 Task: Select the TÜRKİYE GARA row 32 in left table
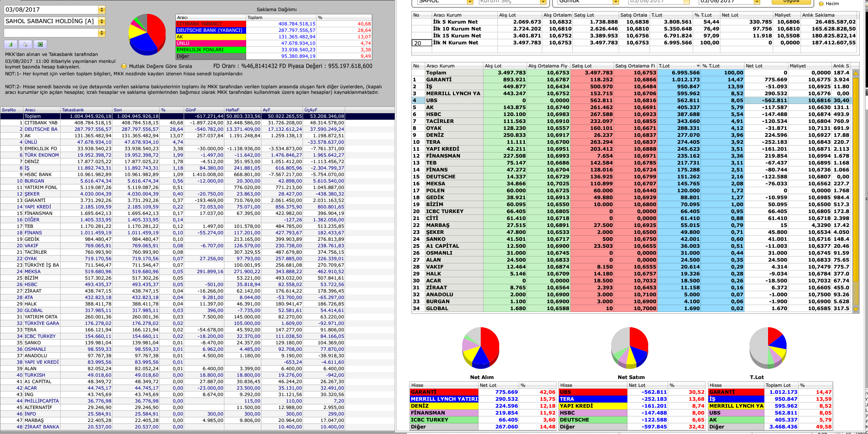pyautogui.click(x=197, y=324)
